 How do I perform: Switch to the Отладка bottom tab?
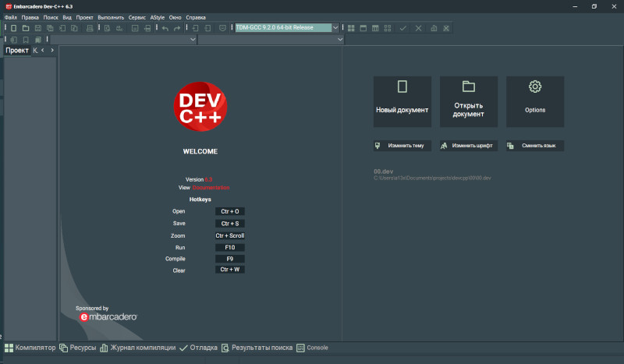(x=198, y=348)
